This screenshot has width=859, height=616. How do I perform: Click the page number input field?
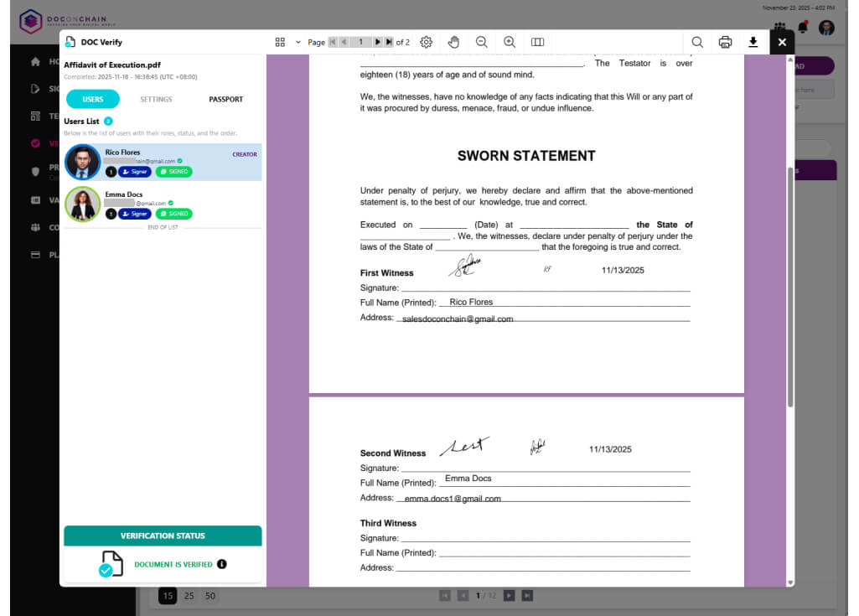(360, 42)
